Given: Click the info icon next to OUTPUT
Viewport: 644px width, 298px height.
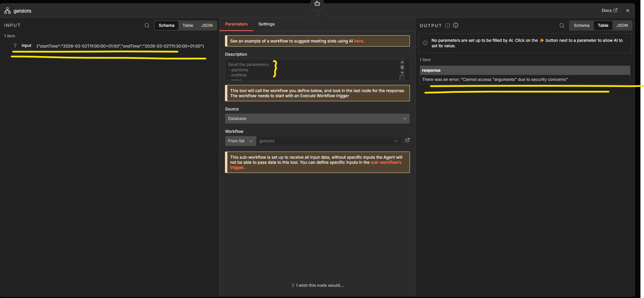Looking at the screenshot, I should tap(456, 25).
